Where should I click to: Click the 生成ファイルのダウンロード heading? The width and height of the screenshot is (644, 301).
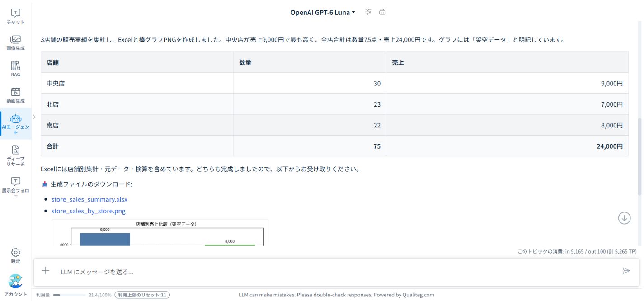91,184
